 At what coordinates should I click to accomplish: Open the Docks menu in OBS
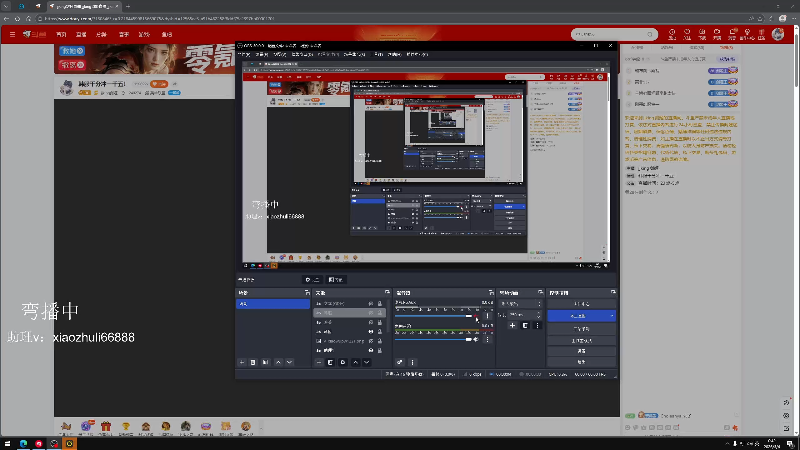(302, 54)
